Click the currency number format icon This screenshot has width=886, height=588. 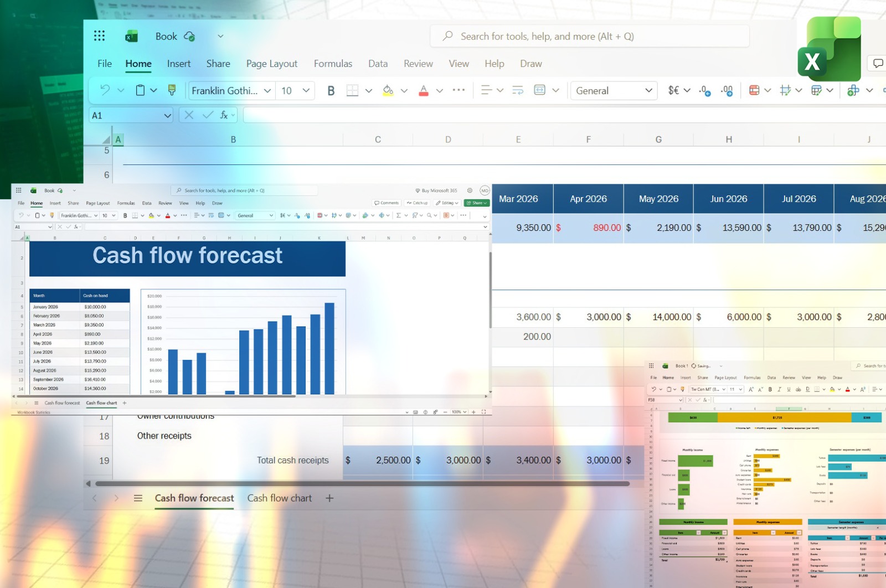pos(673,90)
